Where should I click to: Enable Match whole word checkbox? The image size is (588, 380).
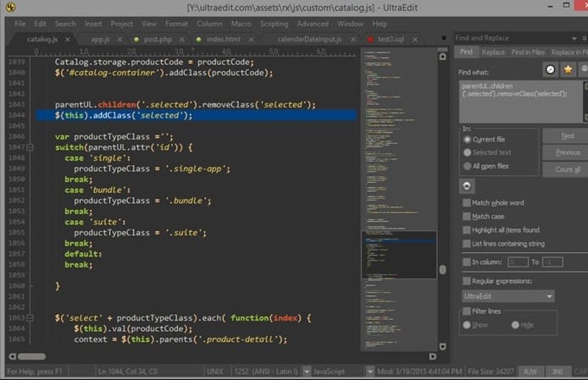[467, 203]
